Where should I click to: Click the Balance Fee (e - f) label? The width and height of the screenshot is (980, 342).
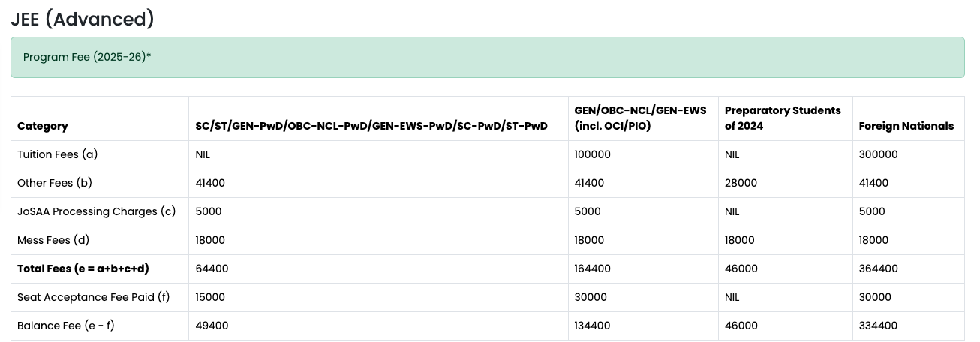66,325
